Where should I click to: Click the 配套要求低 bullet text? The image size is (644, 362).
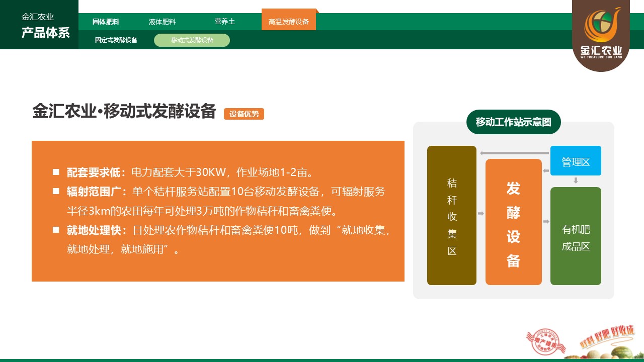pyautogui.click(x=190, y=172)
